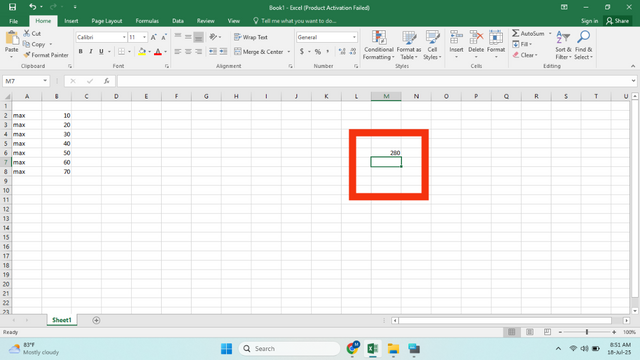Switch to Normal view in the status bar
Viewport: 640px width, 360px height.
click(511, 332)
